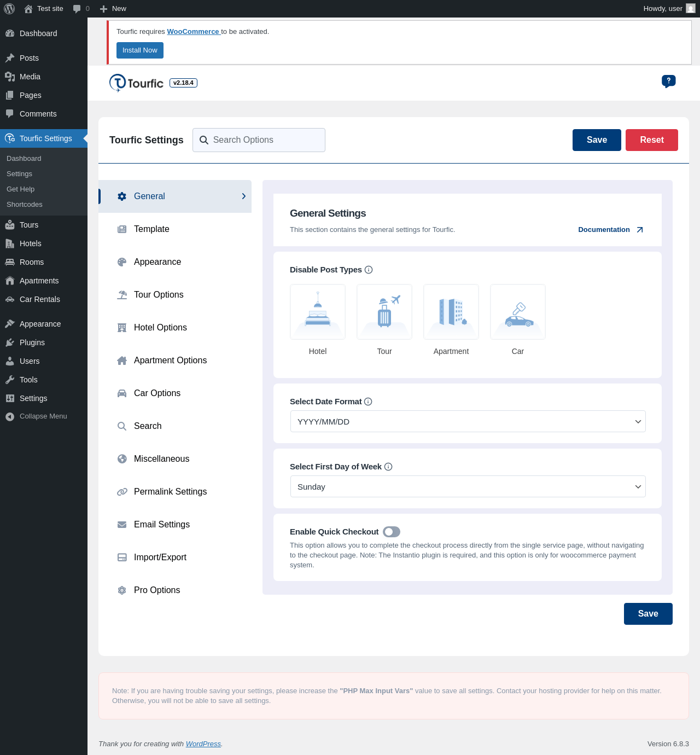Click the Version 6.8.3 footer text

[x=668, y=744]
